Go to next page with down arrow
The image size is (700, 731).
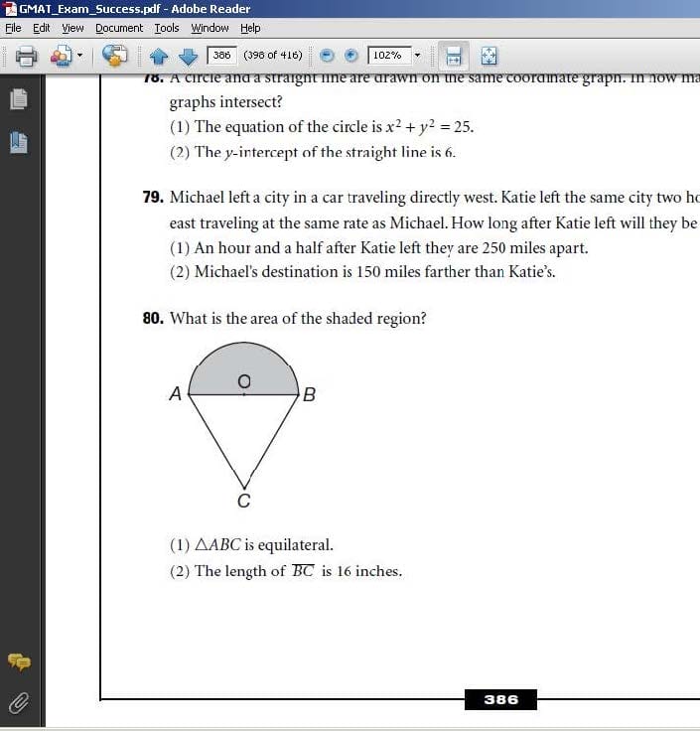tap(188, 57)
